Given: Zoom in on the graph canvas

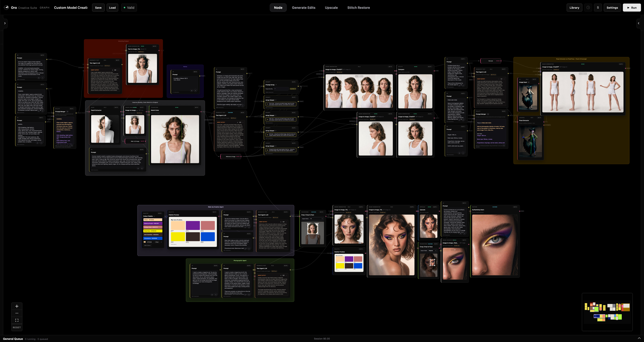Looking at the screenshot, I should tap(17, 306).
